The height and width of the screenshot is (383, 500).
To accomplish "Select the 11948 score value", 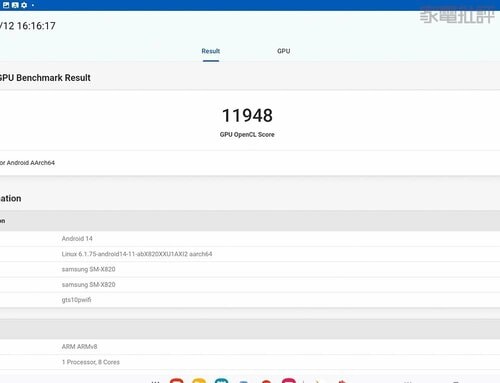I will click(247, 115).
